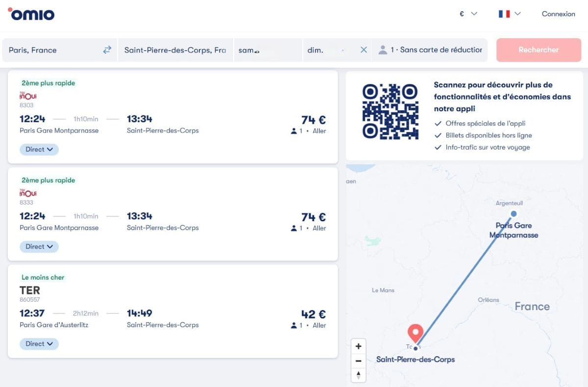Swap departure and destination stations
This screenshot has height=387, width=588.
pyautogui.click(x=107, y=50)
